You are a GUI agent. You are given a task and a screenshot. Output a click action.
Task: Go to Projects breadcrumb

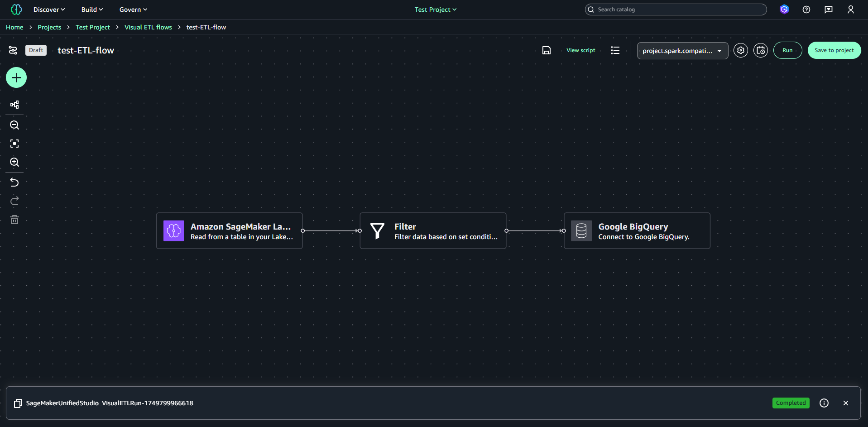49,27
